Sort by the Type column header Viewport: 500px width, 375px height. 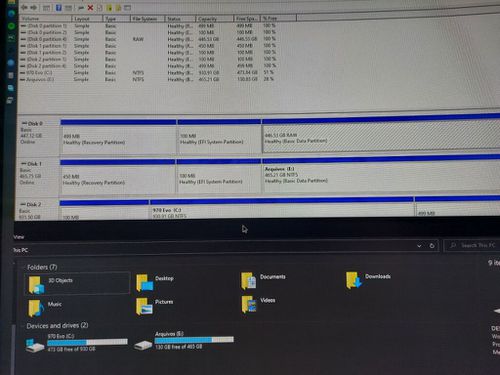click(x=116, y=19)
